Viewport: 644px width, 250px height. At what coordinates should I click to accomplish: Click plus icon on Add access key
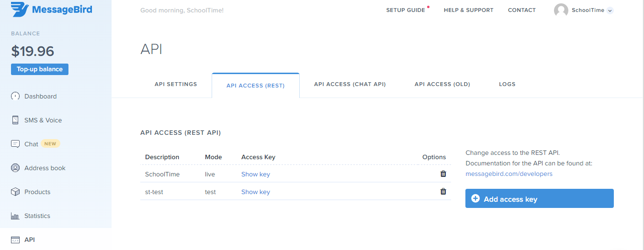(475, 199)
